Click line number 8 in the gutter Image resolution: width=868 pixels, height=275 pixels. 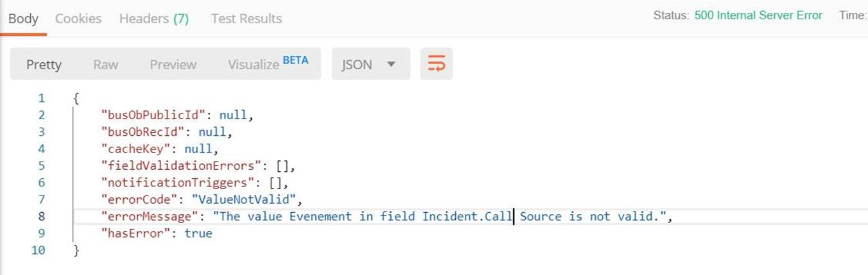coord(41,217)
